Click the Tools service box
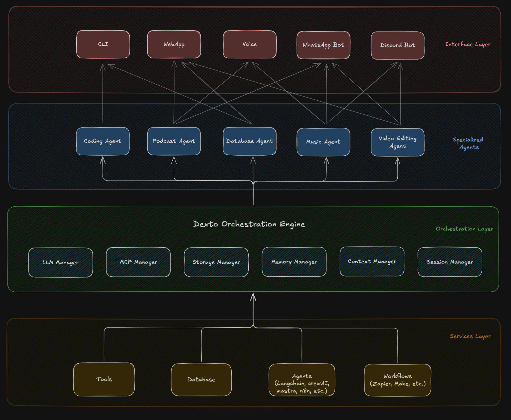The image size is (511, 420). [x=104, y=379]
